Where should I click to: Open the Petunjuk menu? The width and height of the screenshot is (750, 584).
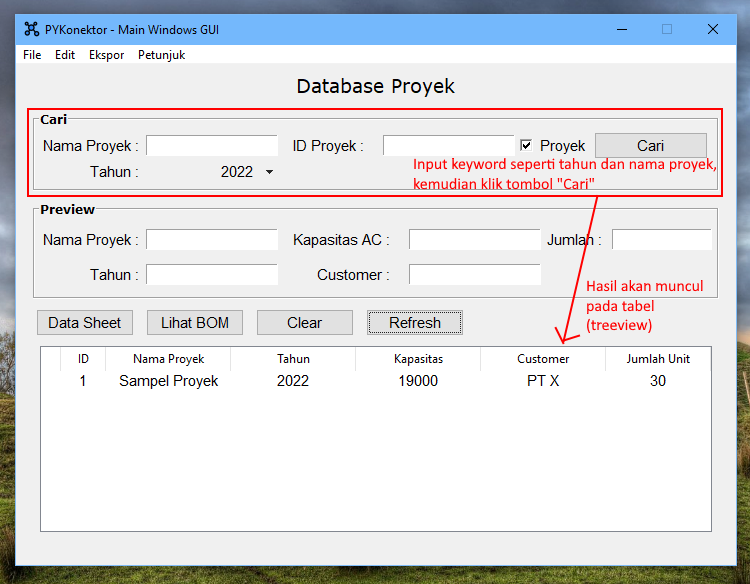(x=161, y=55)
